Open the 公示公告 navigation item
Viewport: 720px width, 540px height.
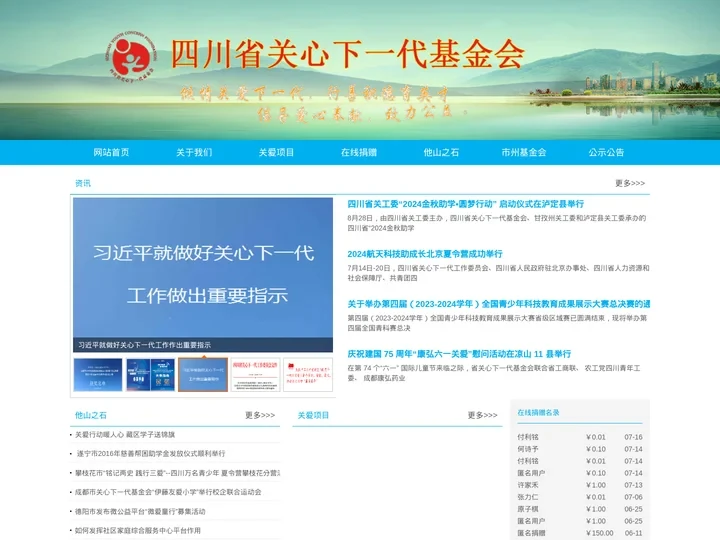coord(606,152)
